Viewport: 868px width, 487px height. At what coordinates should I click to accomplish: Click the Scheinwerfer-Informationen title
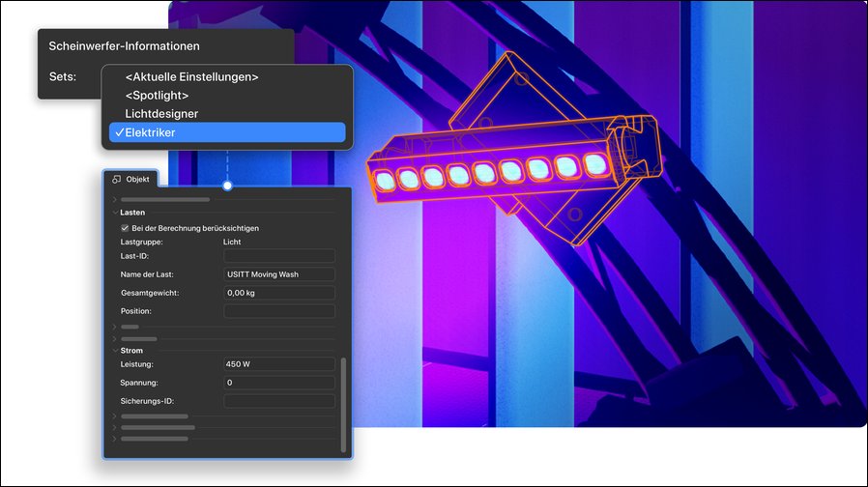point(124,46)
